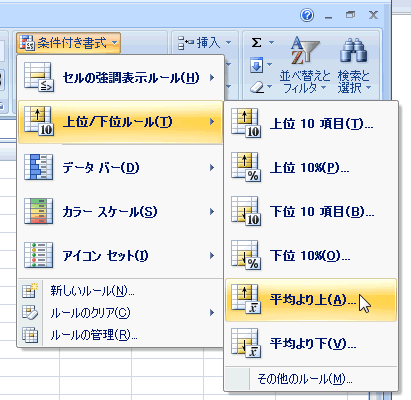This screenshot has height=400, width=411.
Task: Open 並べ替えとフィルタ menu
Action: pos(304,66)
